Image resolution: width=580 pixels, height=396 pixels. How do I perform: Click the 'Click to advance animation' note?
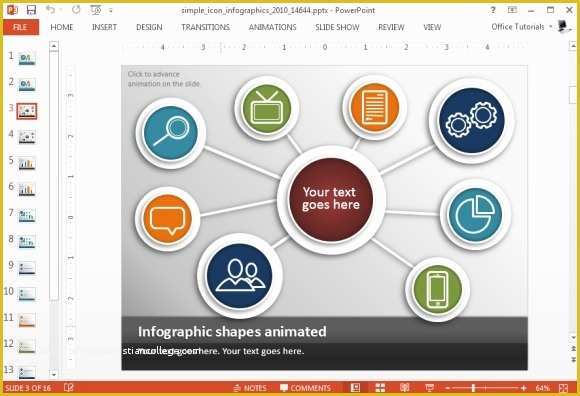click(x=163, y=79)
